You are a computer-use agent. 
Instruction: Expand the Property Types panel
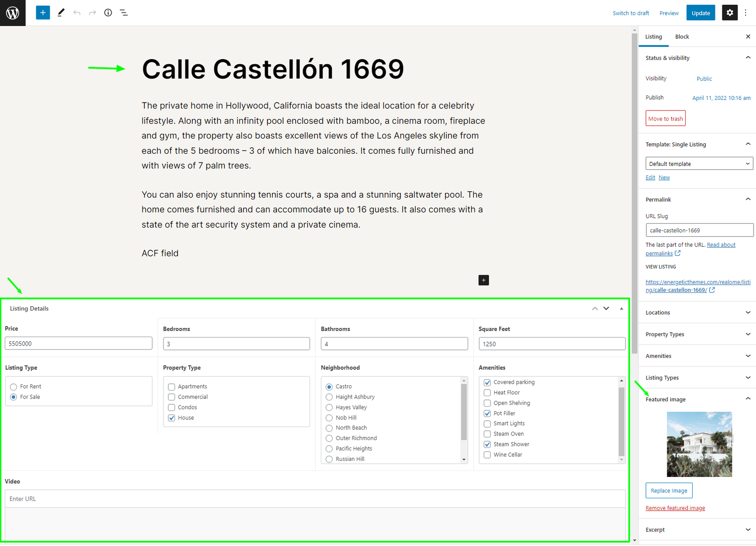[697, 334]
